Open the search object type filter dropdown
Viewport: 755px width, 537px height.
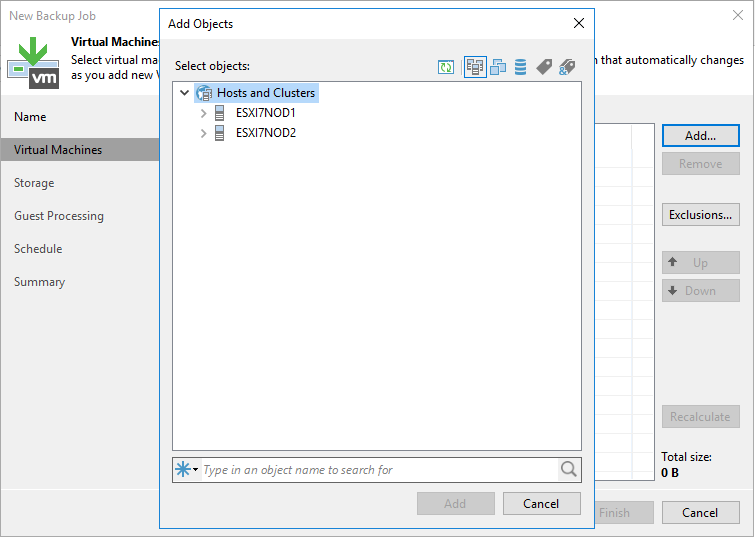pos(187,469)
